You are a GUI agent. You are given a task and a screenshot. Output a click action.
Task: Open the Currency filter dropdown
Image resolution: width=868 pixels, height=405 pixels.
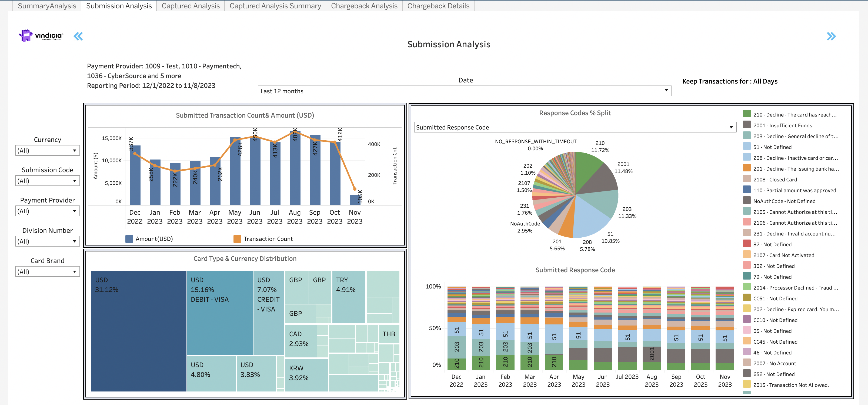click(x=47, y=150)
